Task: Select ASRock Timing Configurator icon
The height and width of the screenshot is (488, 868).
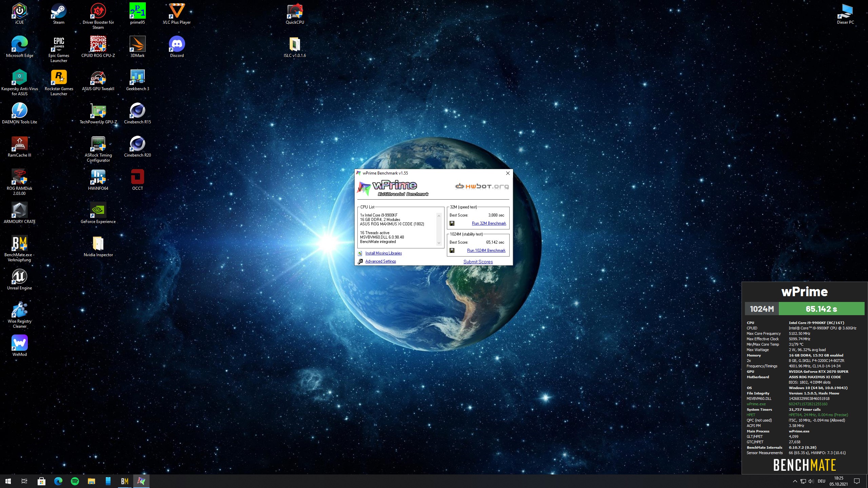Action: (98, 149)
